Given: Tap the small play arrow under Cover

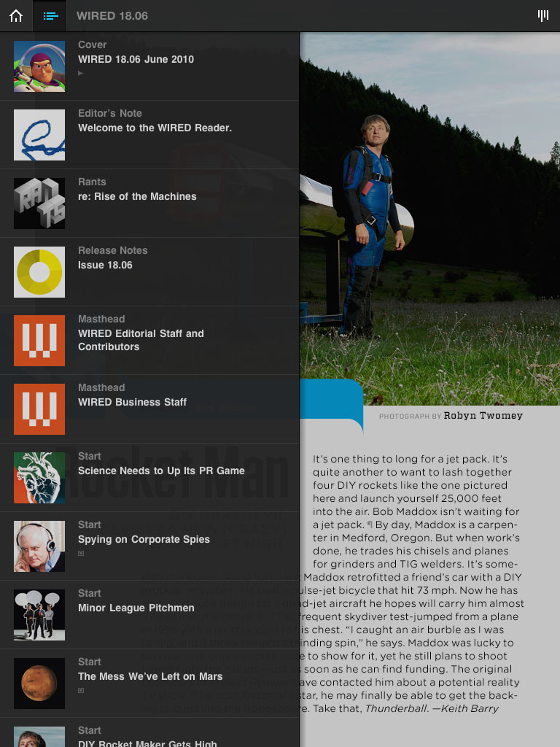Looking at the screenshot, I should [80, 74].
